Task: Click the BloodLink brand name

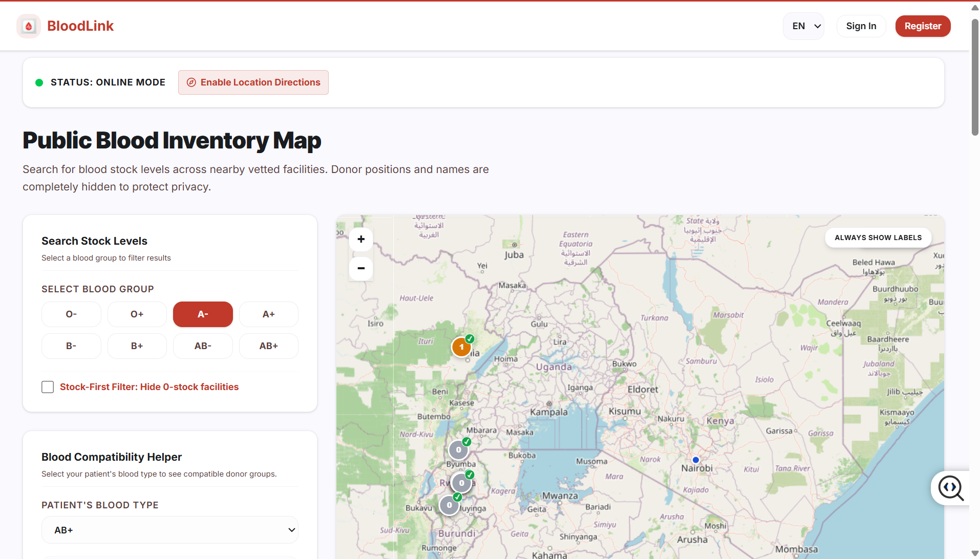Action: [x=80, y=26]
